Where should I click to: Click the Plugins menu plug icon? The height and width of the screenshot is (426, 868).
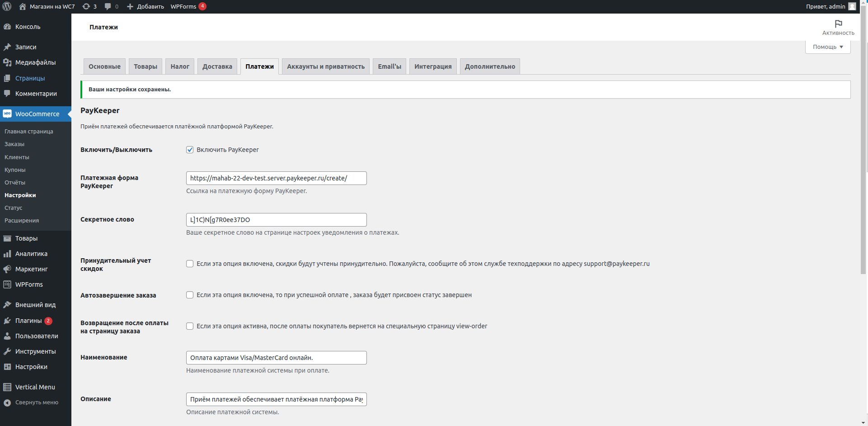[7, 321]
